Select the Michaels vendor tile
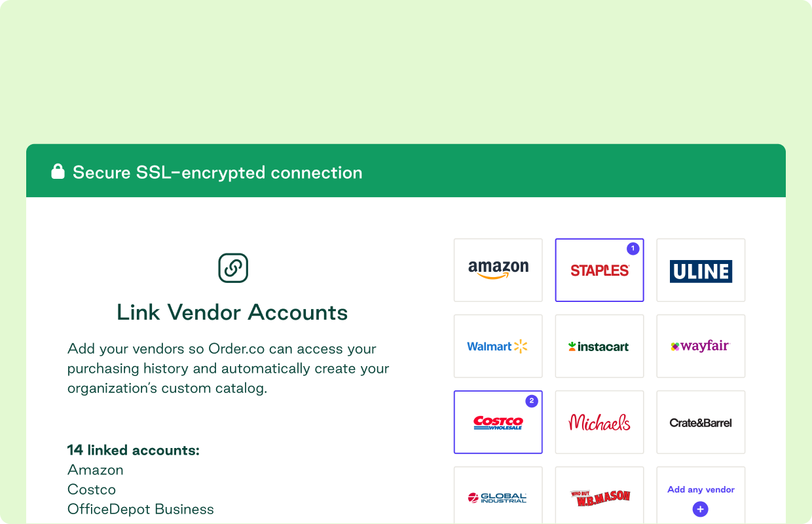 (x=600, y=422)
